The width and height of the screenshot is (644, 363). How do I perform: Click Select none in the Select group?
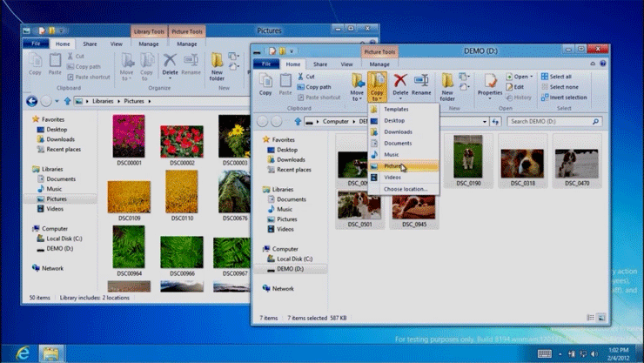pyautogui.click(x=563, y=86)
